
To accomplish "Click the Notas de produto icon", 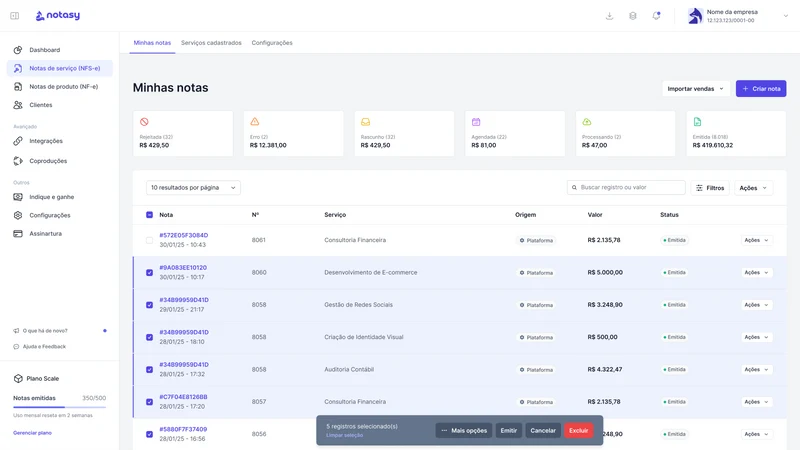I will coord(18,87).
